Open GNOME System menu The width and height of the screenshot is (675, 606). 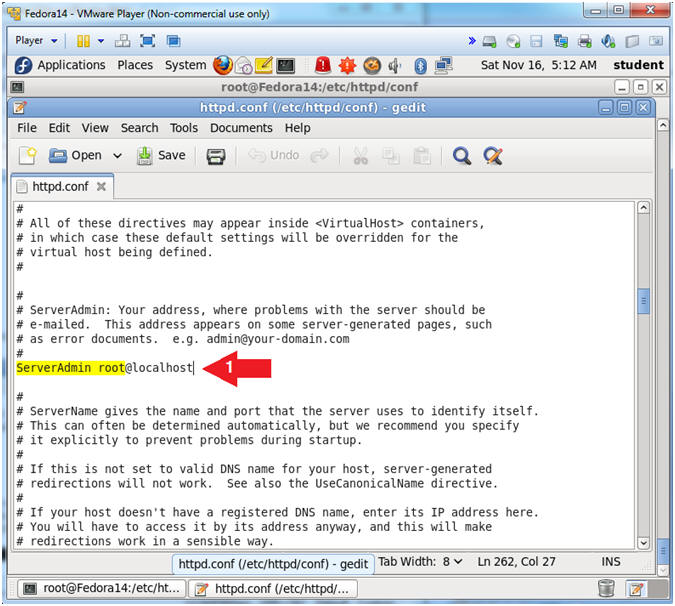pyautogui.click(x=186, y=65)
